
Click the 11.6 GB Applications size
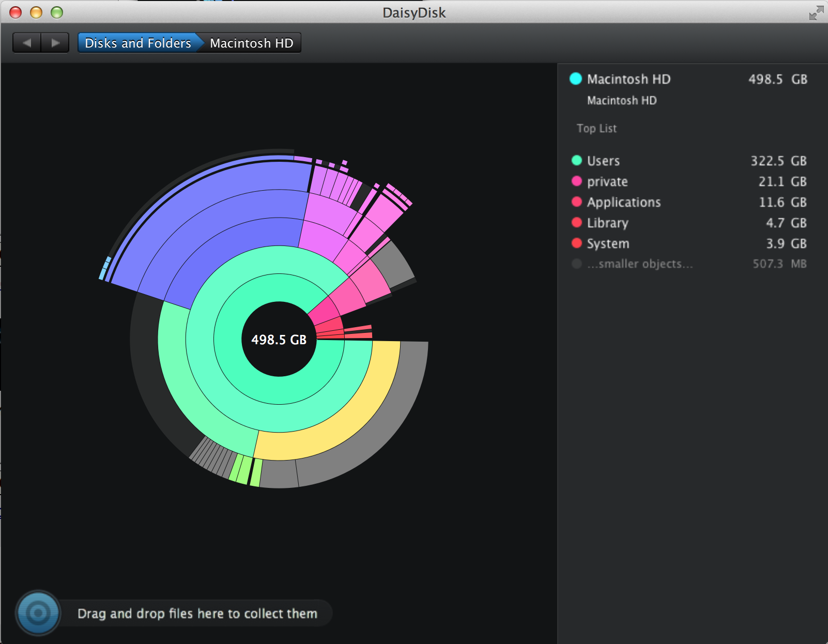tap(783, 202)
